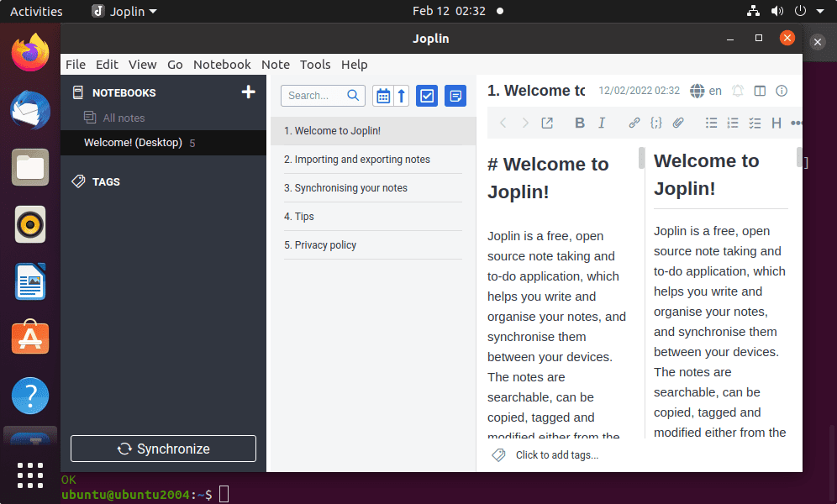Open the Notebook menu
Image resolution: width=837 pixels, height=504 pixels.
[x=222, y=64]
